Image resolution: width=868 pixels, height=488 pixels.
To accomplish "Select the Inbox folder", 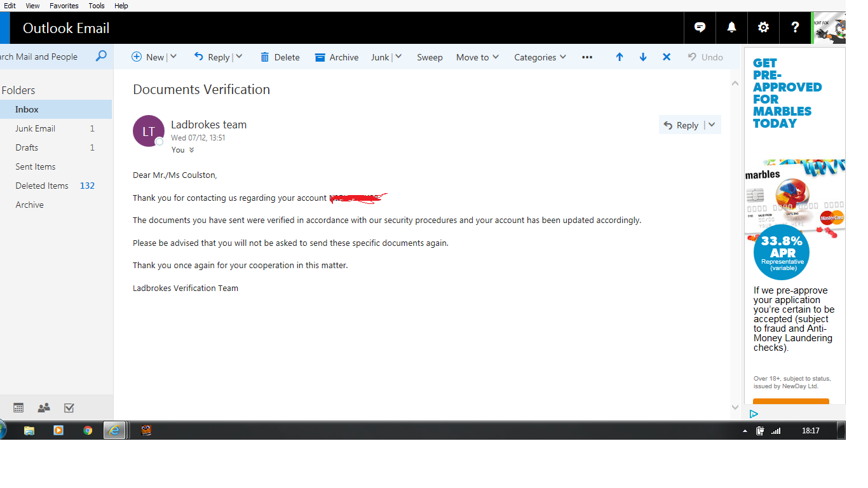I will click(x=56, y=109).
